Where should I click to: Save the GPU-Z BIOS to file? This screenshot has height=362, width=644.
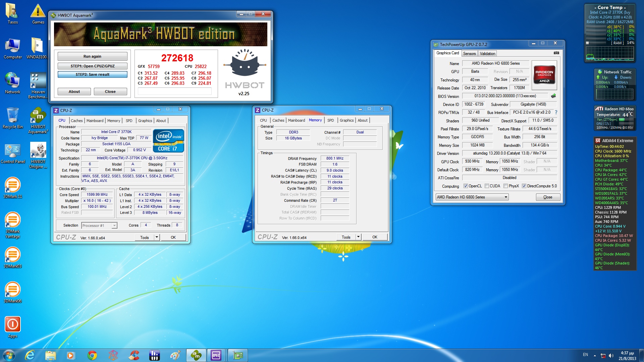[553, 96]
